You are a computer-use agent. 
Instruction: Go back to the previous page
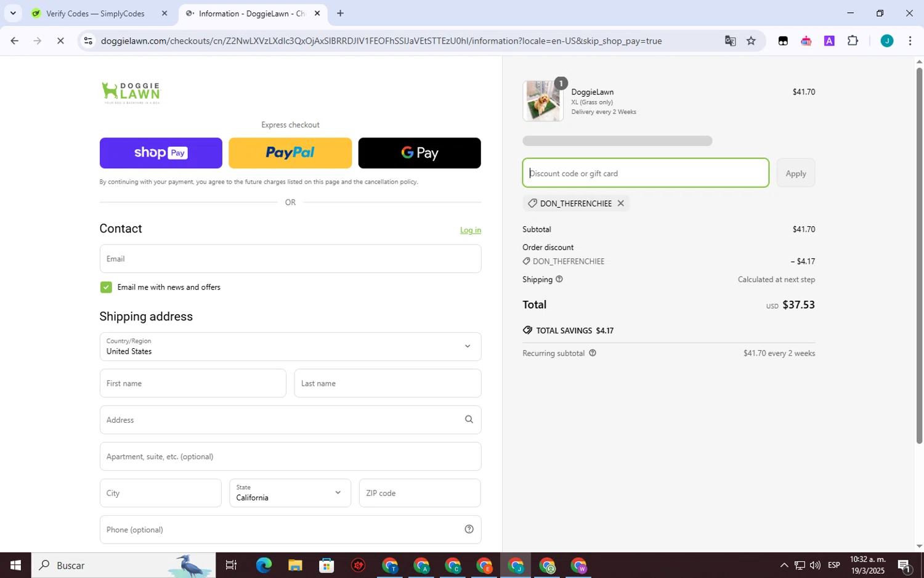pos(14,41)
